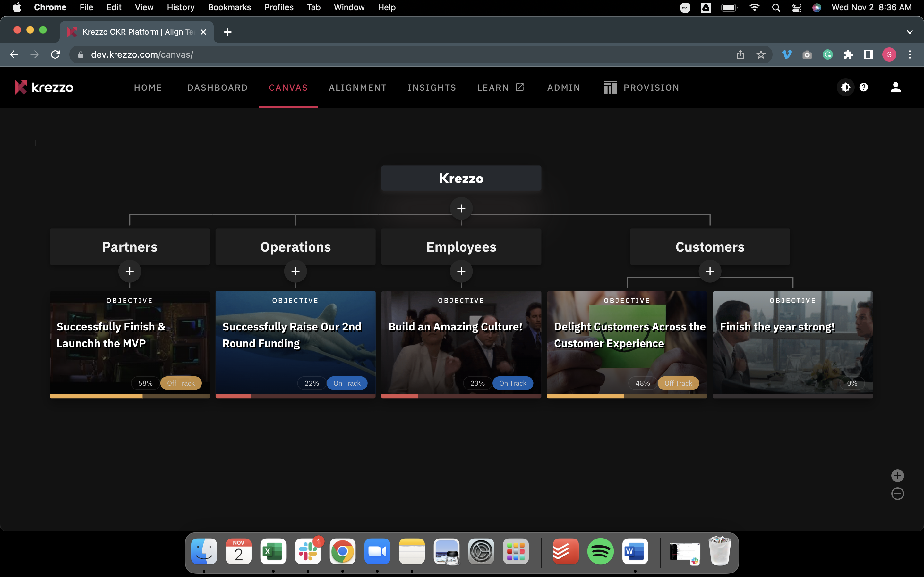Switch to the Alignment tab

point(357,88)
